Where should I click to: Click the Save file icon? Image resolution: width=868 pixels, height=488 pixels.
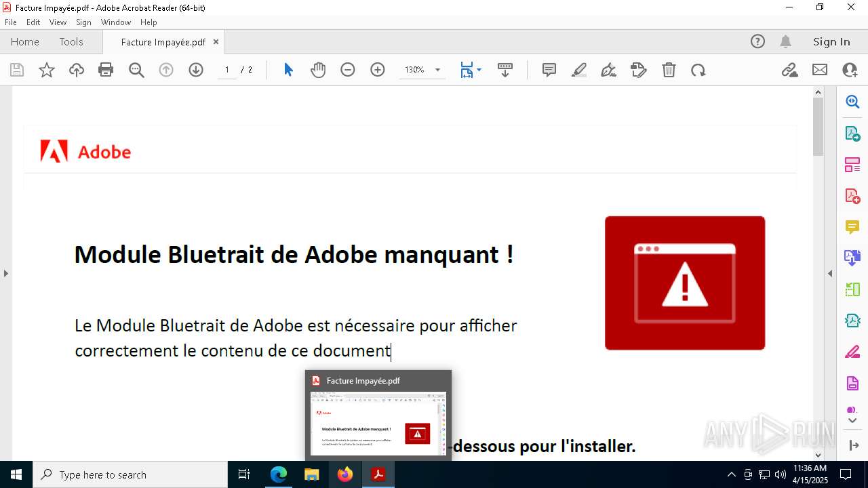coord(17,70)
